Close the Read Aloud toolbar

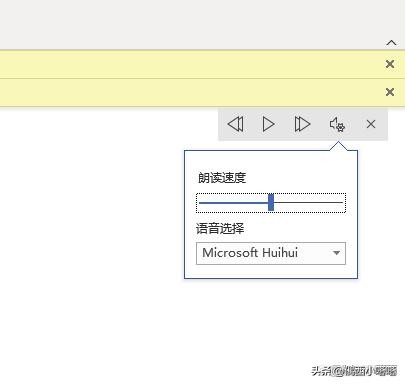point(371,124)
